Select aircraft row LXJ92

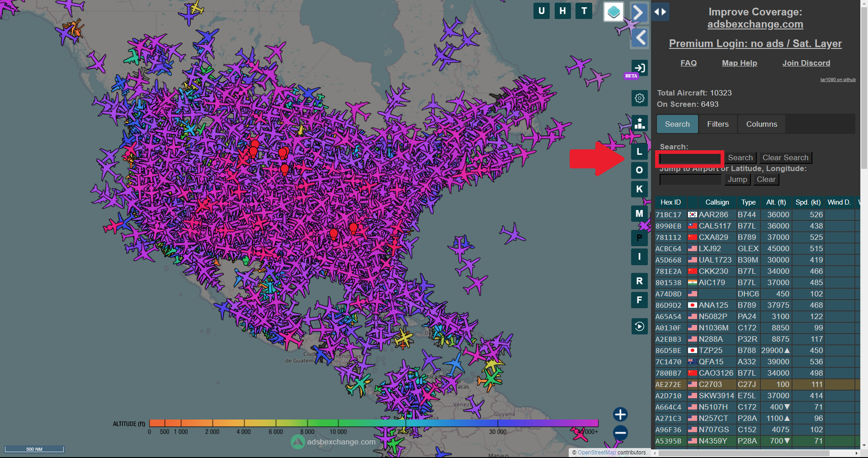758,248
